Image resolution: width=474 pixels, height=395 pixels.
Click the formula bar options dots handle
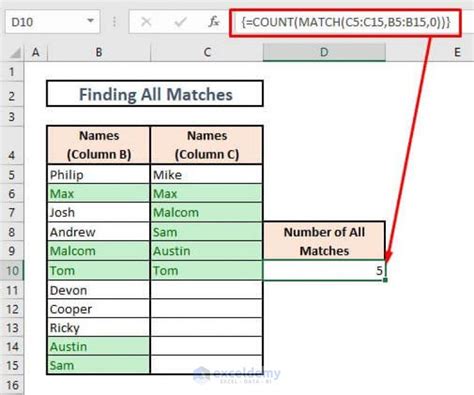114,22
